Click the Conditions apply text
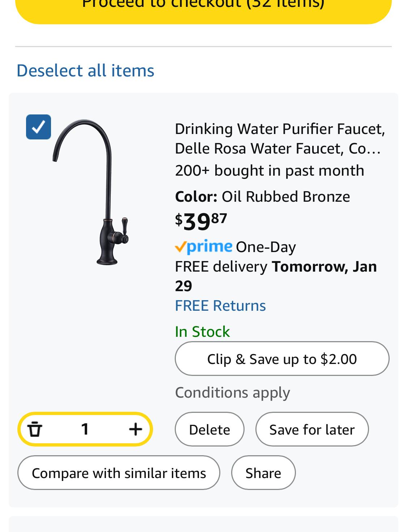This screenshot has width=407, height=532. 232,393
